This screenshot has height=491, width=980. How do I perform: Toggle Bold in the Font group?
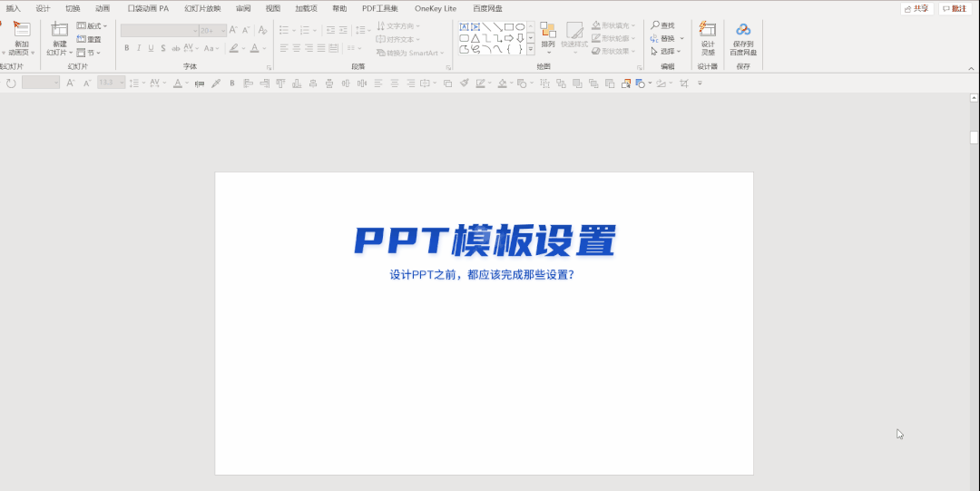(x=127, y=47)
